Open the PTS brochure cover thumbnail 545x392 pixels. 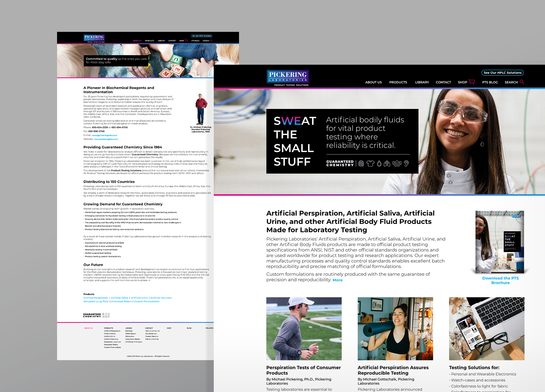pos(500,242)
